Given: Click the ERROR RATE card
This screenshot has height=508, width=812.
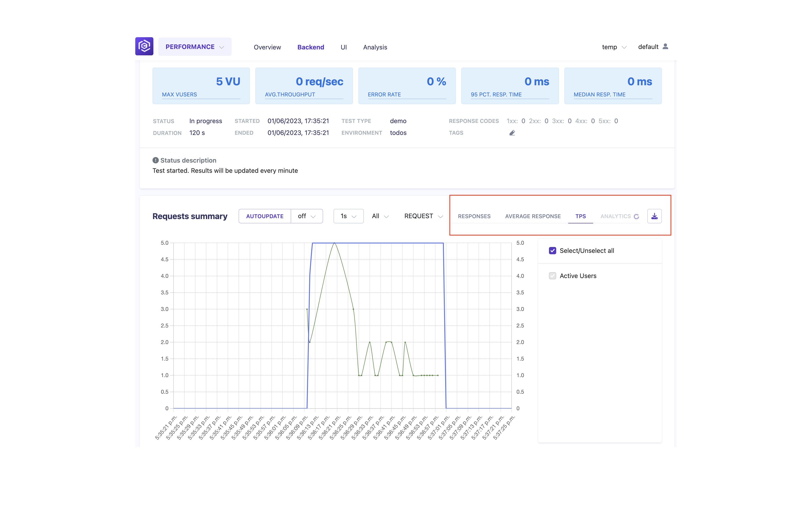Looking at the screenshot, I should pos(407,86).
